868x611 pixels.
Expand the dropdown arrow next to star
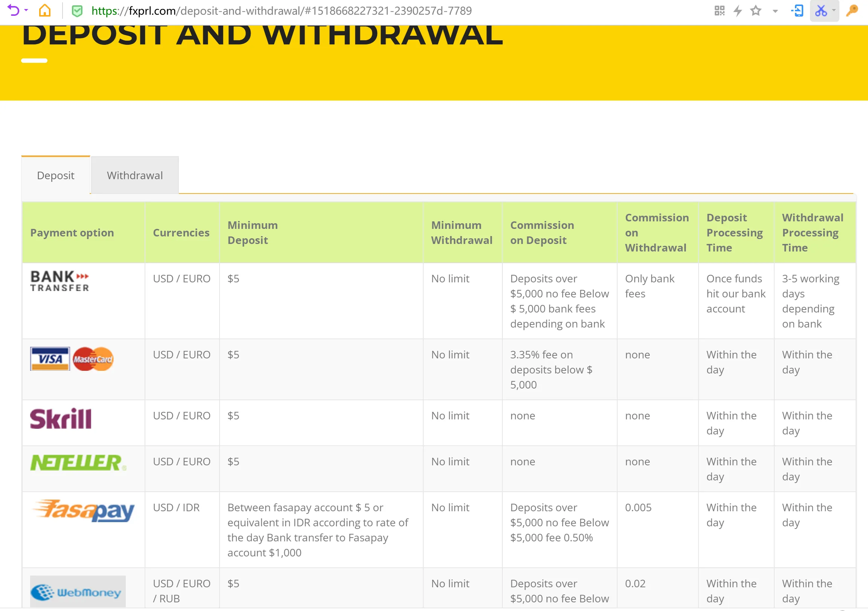pos(775,11)
